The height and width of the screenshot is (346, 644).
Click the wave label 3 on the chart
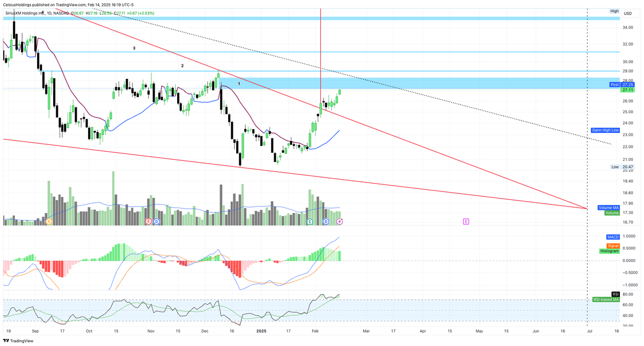(134, 48)
